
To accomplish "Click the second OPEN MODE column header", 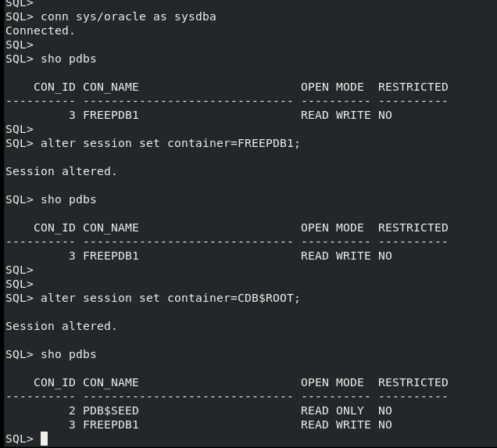I will pyautogui.click(x=332, y=228).
